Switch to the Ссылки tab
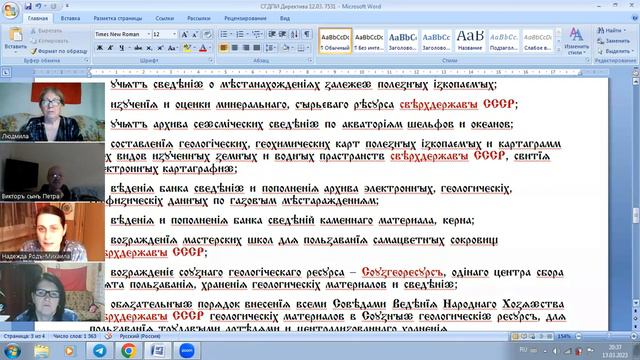 tap(164, 18)
